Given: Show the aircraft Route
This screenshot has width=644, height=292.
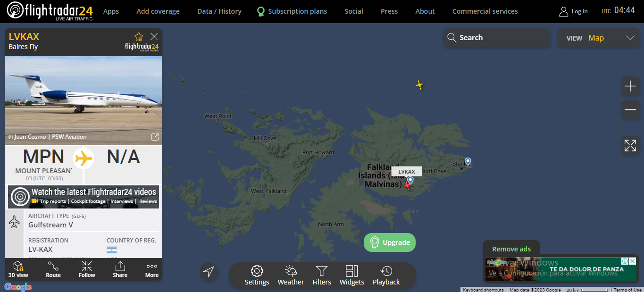Looking at the screenshot, I should tap(53, 269).
